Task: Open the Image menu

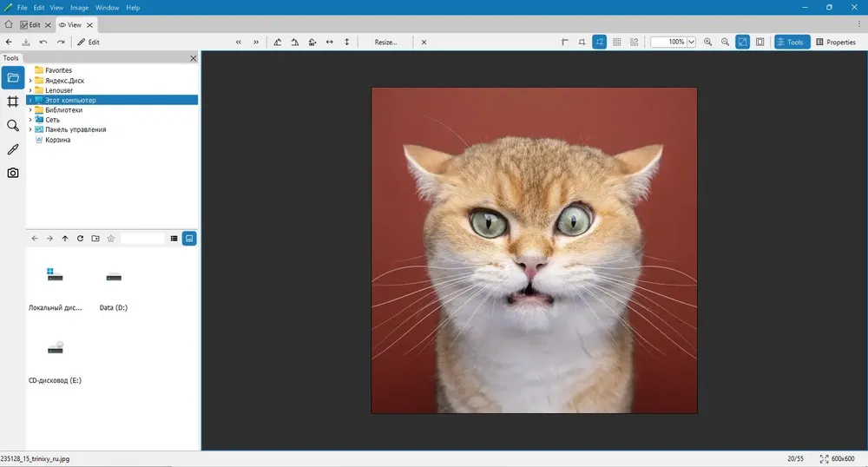Action: 79,8
